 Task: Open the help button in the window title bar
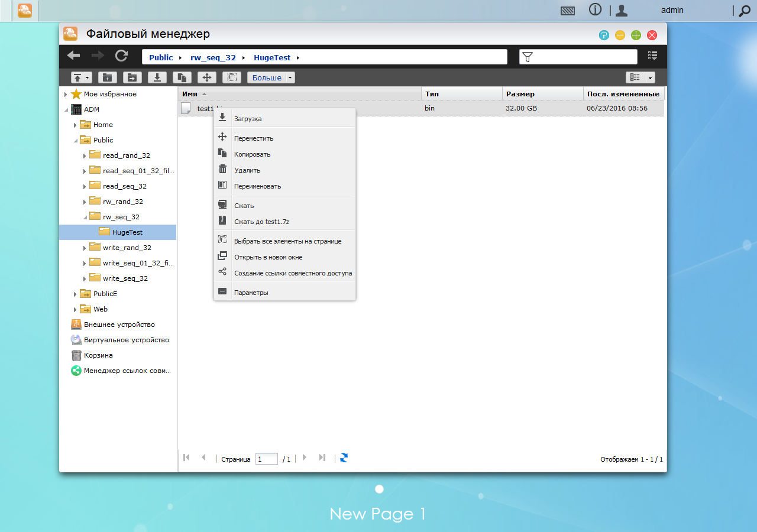tap(604, 35)
